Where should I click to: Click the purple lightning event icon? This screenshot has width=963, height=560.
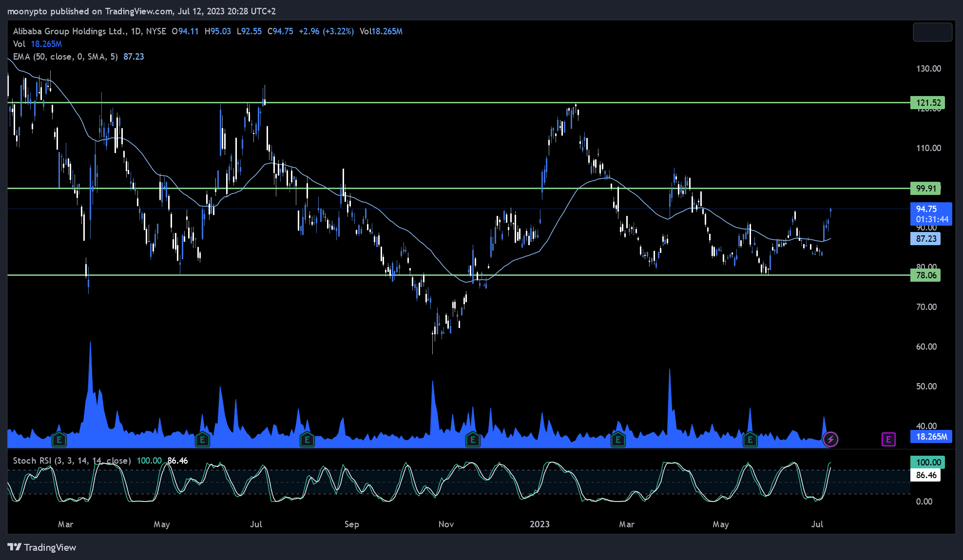(830, 440)
